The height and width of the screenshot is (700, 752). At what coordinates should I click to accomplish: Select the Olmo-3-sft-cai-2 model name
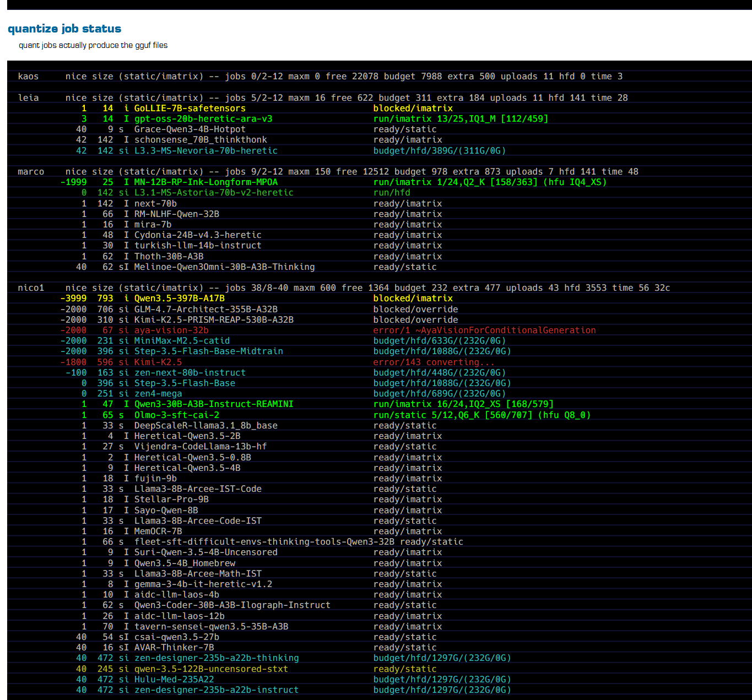[177, 415]
